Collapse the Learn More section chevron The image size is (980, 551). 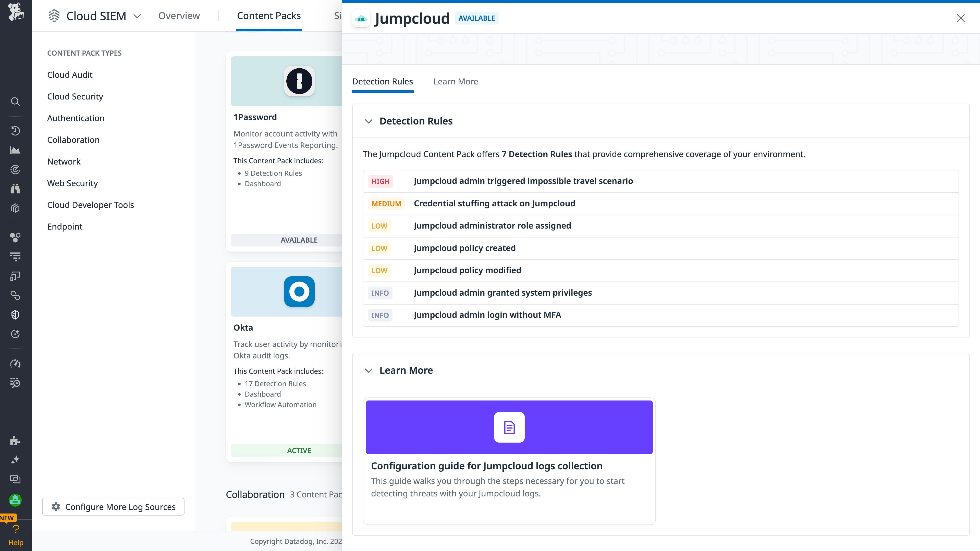(368, 370)
